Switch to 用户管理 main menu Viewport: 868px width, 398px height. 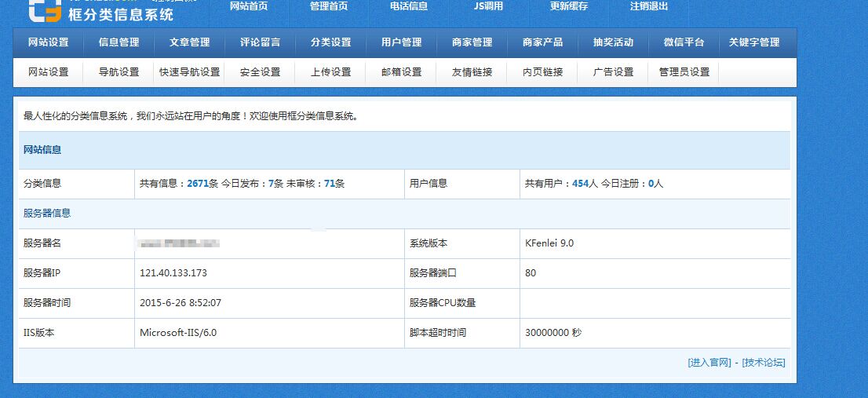tap(401, 42)
